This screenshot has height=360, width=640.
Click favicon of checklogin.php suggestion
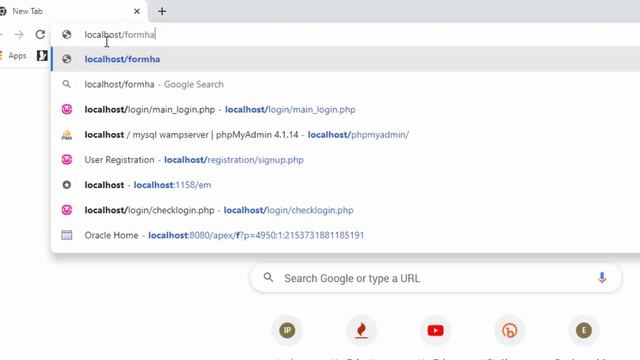tap(67, 210)
